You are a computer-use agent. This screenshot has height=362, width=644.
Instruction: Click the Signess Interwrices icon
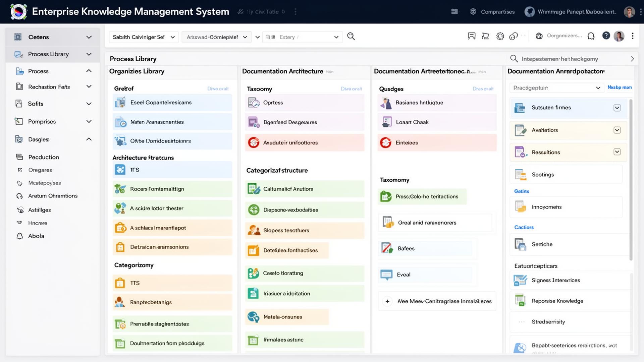coord(520,280)
